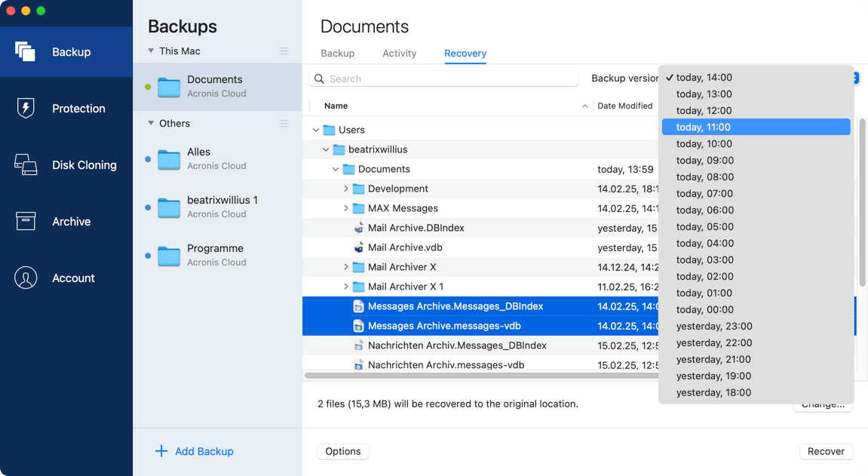Open the Others section menu icon
This screenshot has height=476, width=868.
click(284, 124)
